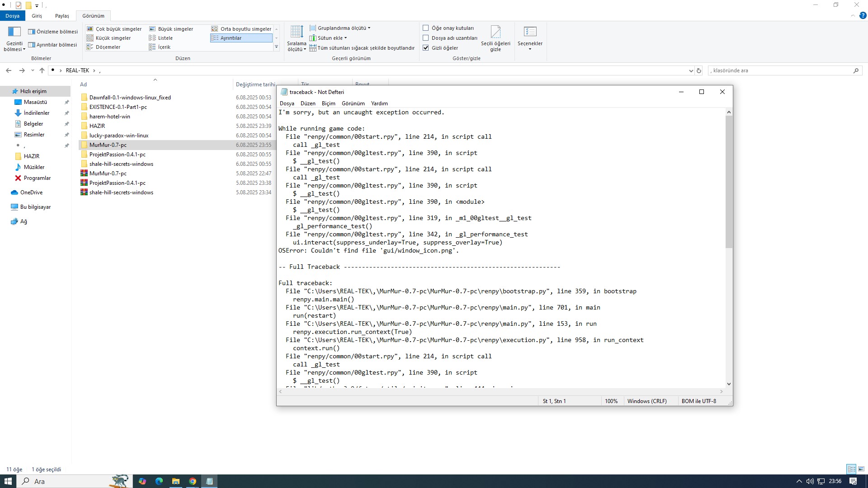Show hidden system tray icons
The height and width of the screenshot is (488, 868).
pos(799,481)
